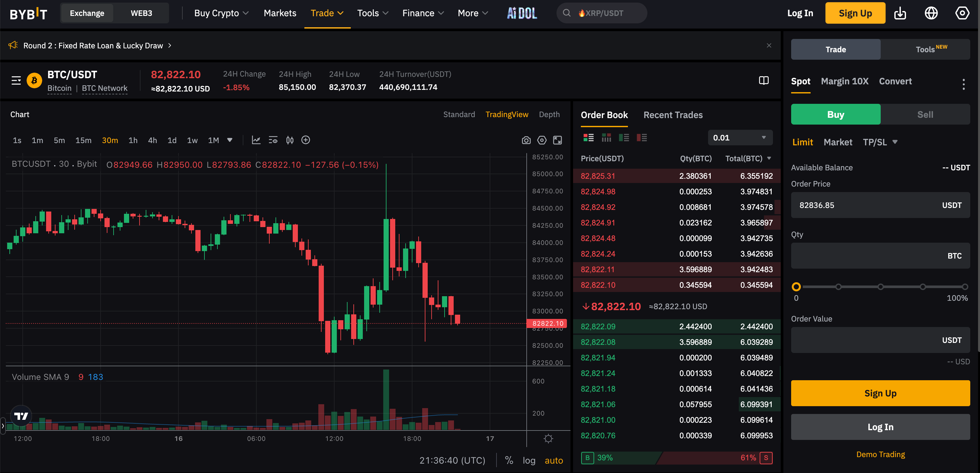Expand chart to fullscreen
The height and width of the screenshot is (473, 980).
[x=557, y=140]
